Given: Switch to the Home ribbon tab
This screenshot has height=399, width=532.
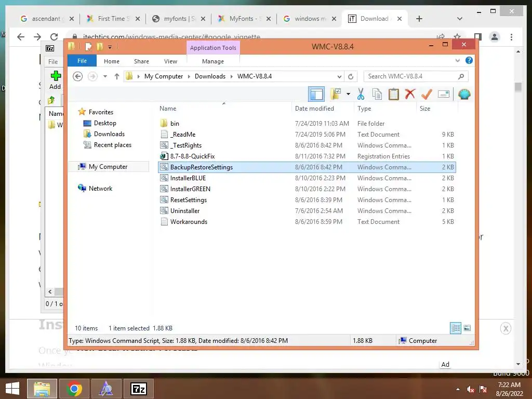Looking at the screenshot, I should tap(112, 61).
